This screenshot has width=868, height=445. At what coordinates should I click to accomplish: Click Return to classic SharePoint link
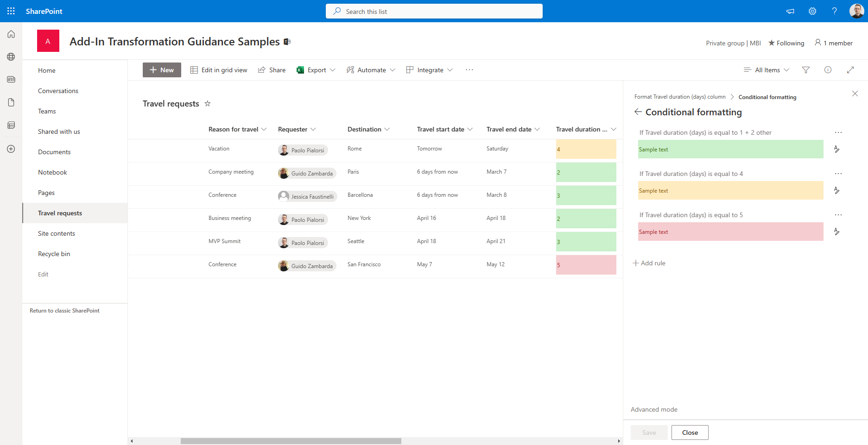coord(64,311)
